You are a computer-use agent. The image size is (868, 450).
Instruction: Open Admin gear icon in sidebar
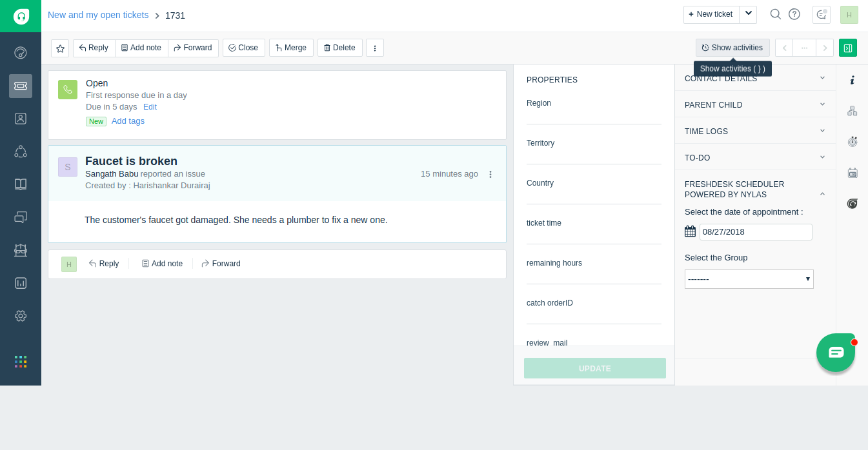[x=21, y=316]
